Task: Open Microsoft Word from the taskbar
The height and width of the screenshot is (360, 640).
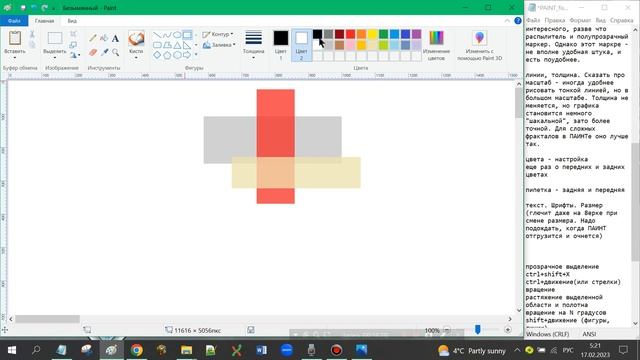Action: 261,350
